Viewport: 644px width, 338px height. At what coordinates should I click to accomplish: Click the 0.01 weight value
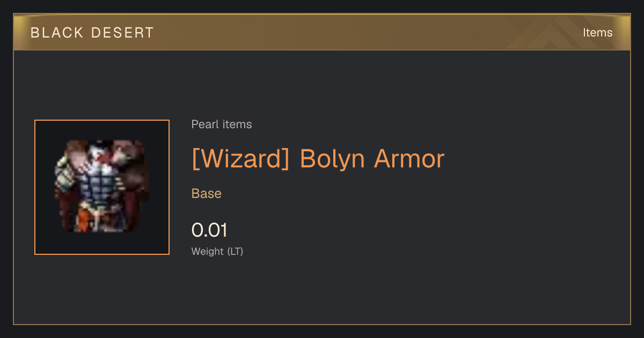209,230
